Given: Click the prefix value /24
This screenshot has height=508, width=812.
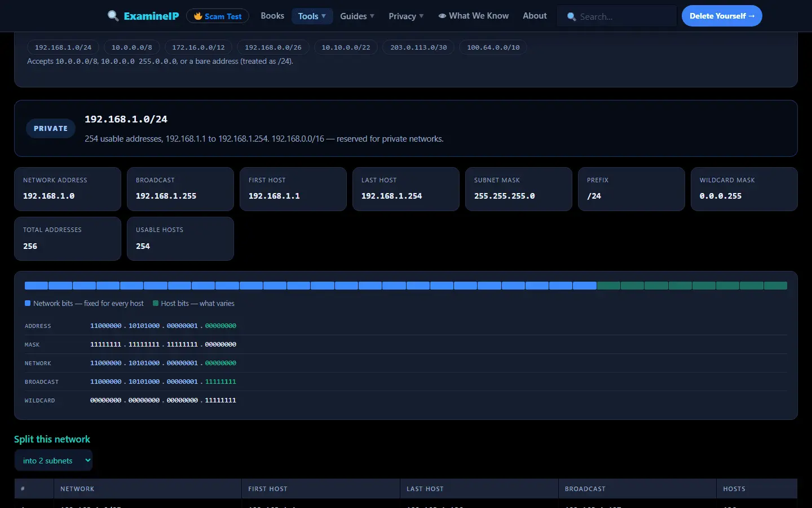Looking at the screenshot, I should (x=594, y=196).
